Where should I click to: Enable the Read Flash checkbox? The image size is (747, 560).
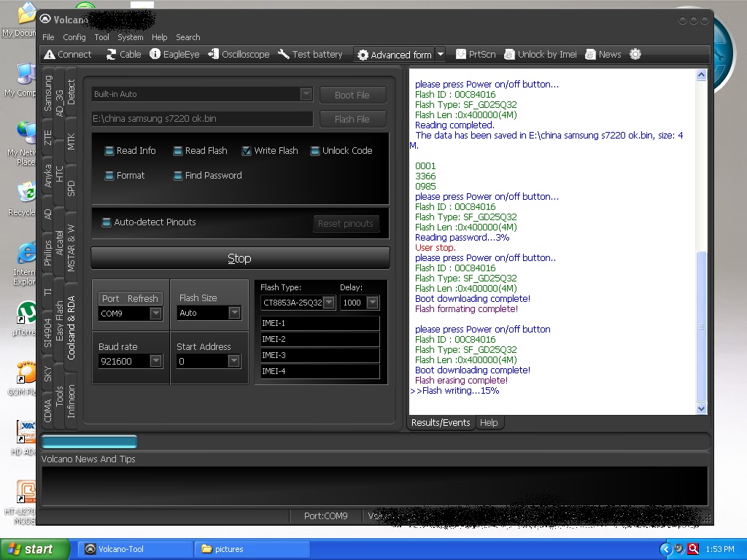[178, 151]
